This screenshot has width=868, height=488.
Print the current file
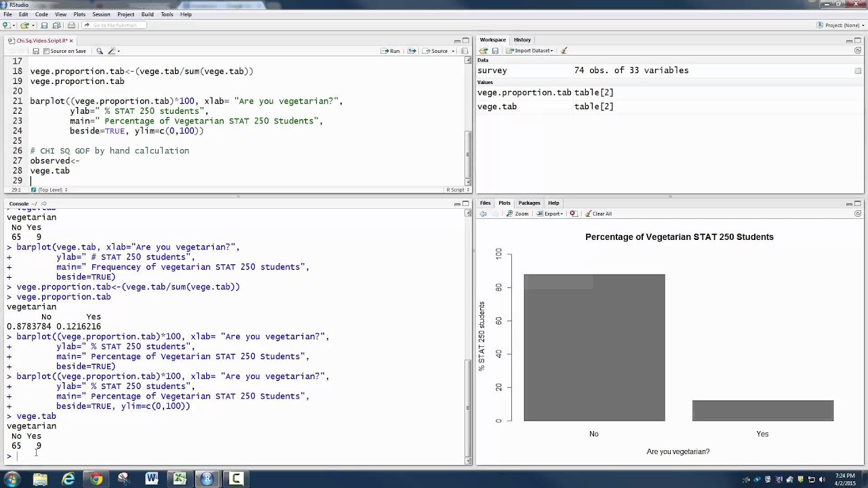(71, 25)
